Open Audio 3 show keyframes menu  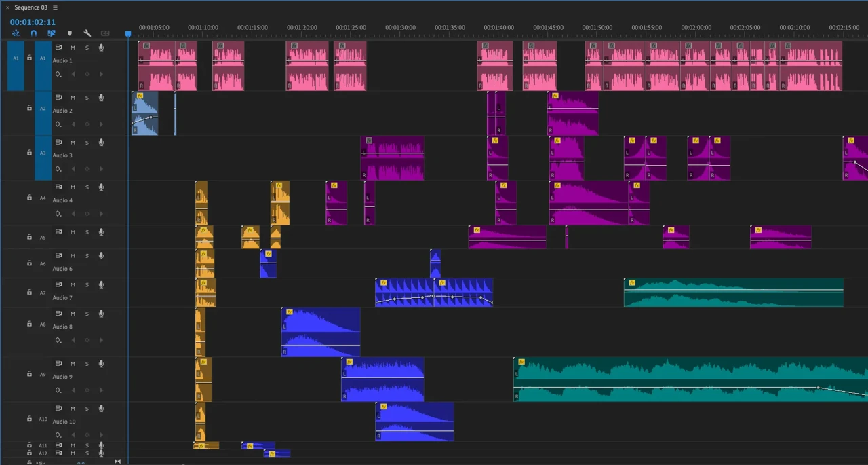58,169
